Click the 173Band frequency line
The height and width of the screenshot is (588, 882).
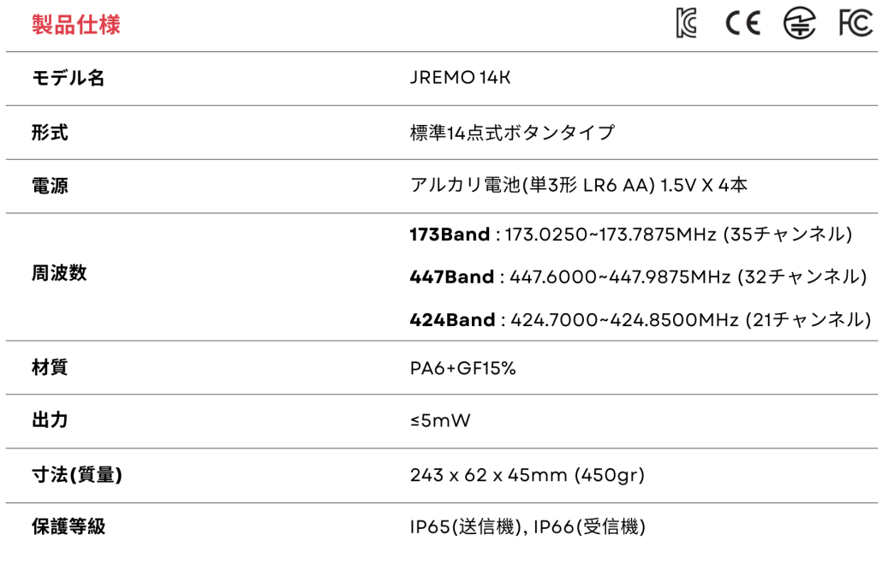631,235
